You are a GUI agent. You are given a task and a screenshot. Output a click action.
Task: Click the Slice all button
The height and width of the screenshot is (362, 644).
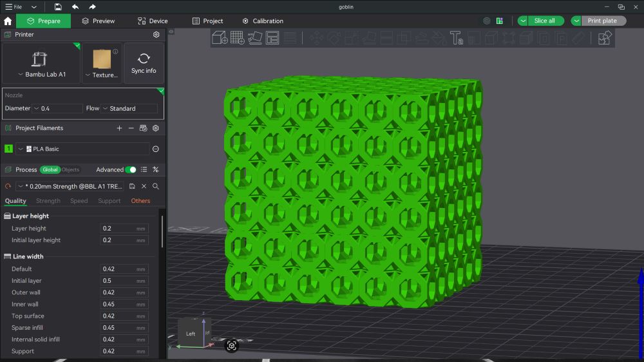click(x=545, y=21)
